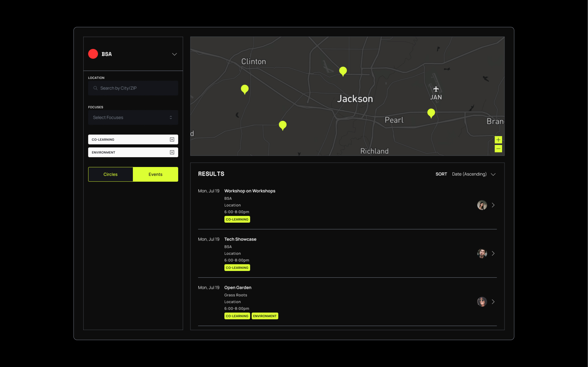Open the Select Focuses dropdown
This screenshot has width=588, height=367.
point(133,117)
